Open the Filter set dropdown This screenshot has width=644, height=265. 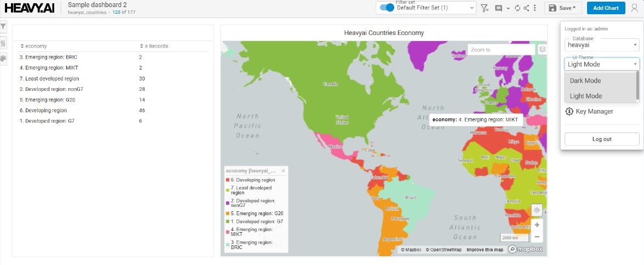[426, 8]
